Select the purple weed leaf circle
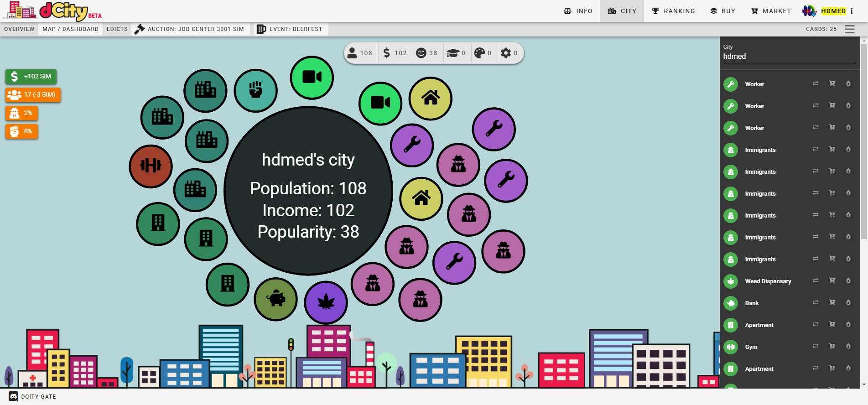Screen dimensions: 868x405 click(x=326, y=302)
